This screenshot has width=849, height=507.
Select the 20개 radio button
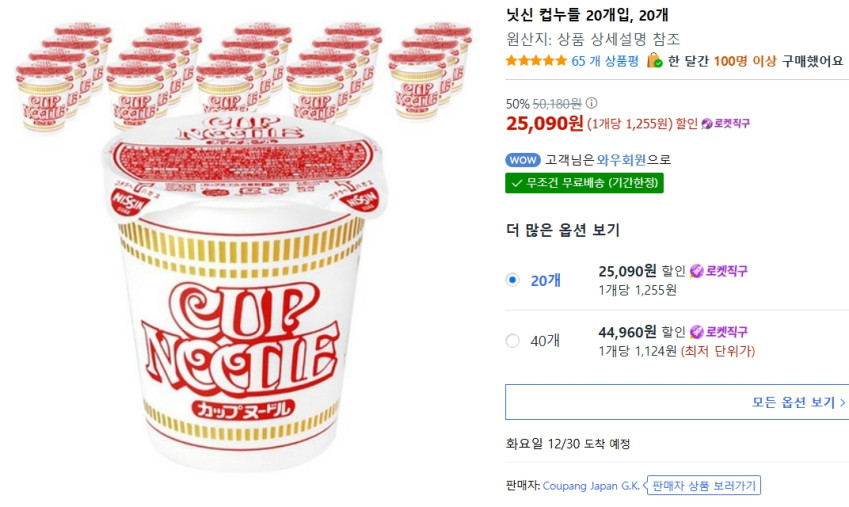click(513, 280)
